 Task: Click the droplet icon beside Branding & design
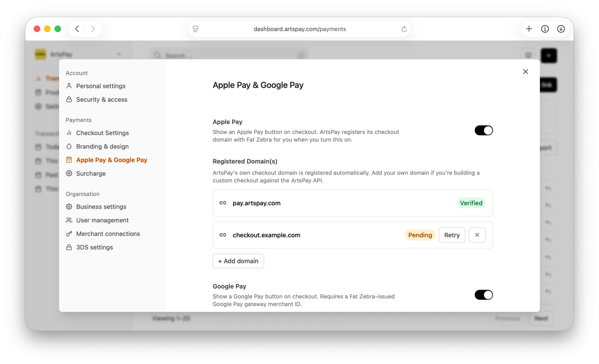tap(69, 146)
